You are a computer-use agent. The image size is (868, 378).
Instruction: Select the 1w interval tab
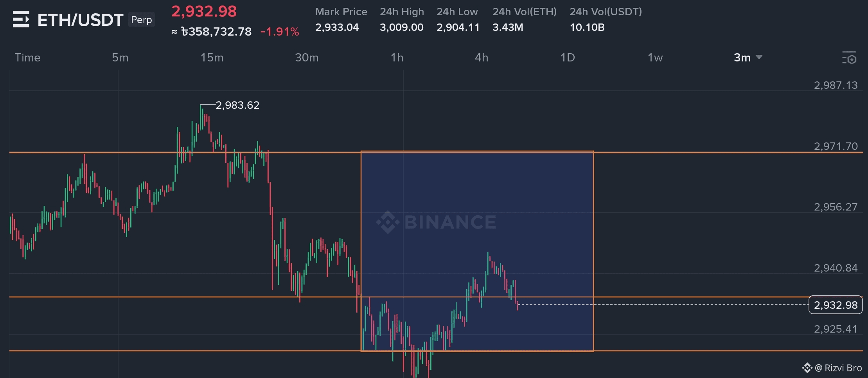(655, 58)
